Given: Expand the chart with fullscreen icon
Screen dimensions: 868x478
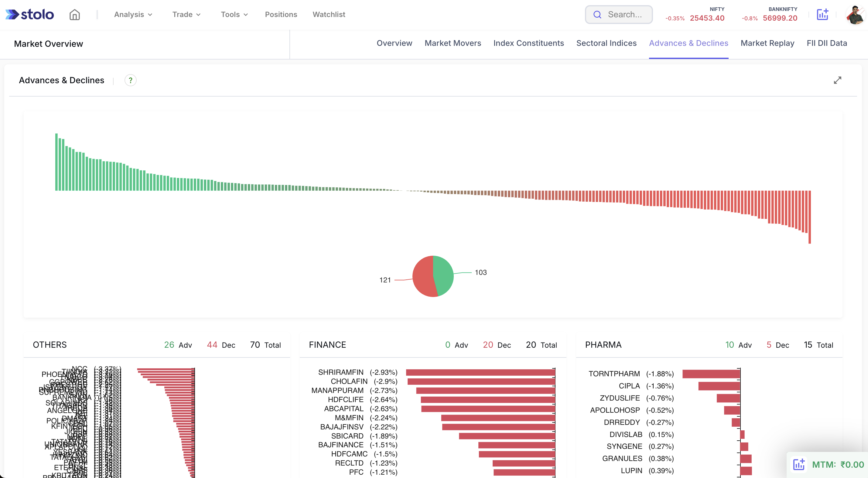Looking at the screenshot, I should 837,80.
